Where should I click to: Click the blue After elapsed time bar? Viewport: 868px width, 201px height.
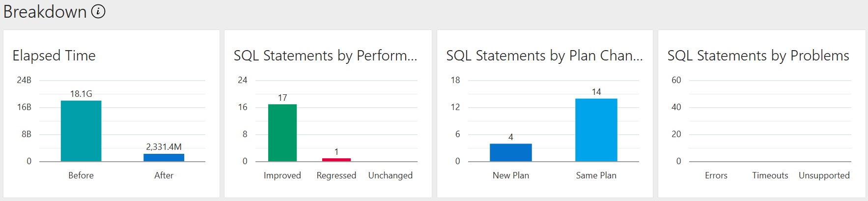(x=164, y=157)
